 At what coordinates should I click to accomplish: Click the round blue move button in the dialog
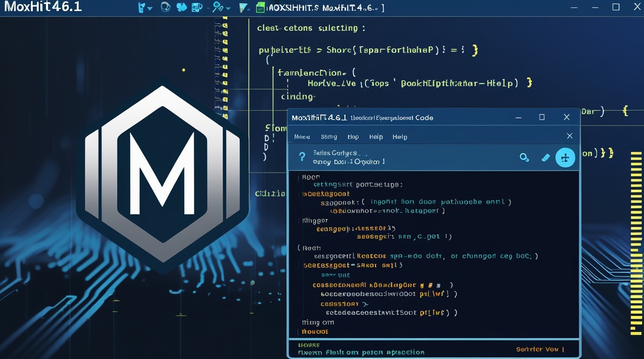(x=565, y=157)
